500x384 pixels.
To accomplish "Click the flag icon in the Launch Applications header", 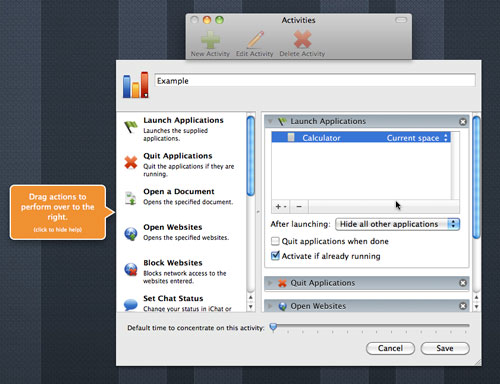I will point(282,121).
